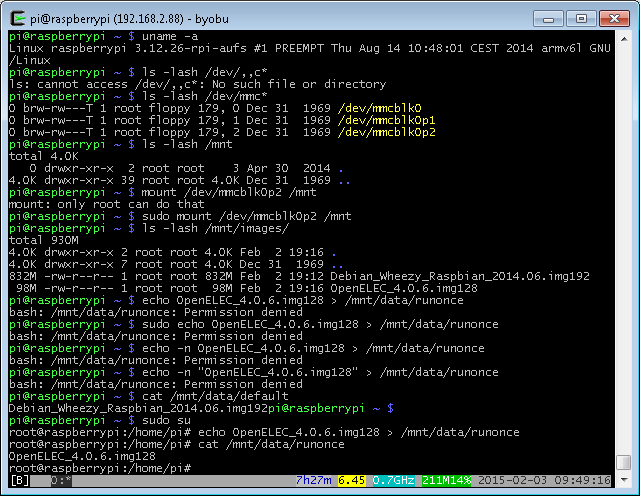Click the title text pi@raspberrypi (192.168.2.88) - byobu
Screen dimensions: 640x496
tap(129, 19)
